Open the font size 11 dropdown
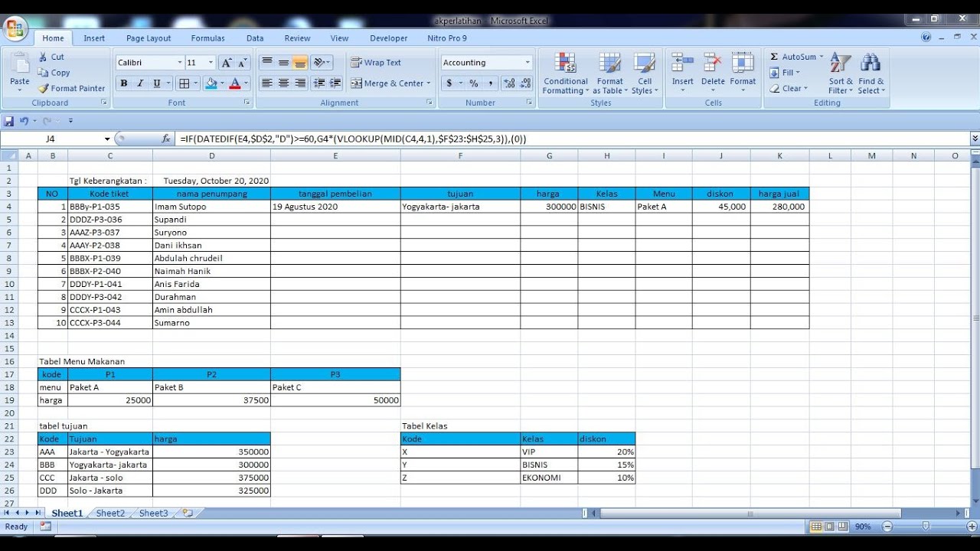The height and width of the screenshot is (551, 980). click(211, 63)
